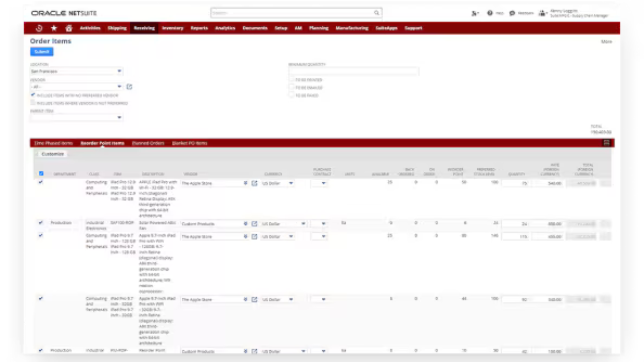Click vendor list arrows icon in iPad 9.7 128GB row
Screen dimensions: 644x362
click(246, 237)
